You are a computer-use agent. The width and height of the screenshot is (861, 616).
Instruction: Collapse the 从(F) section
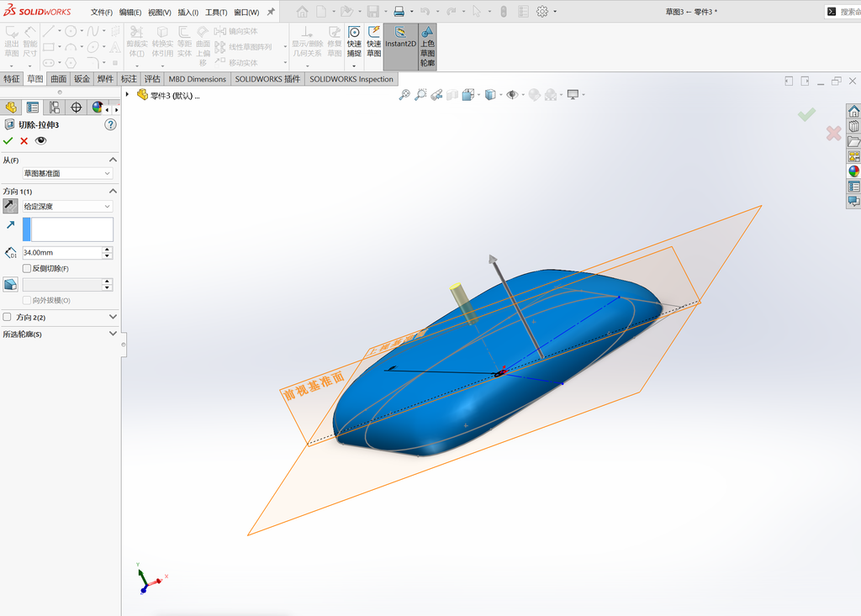(114, 160)
